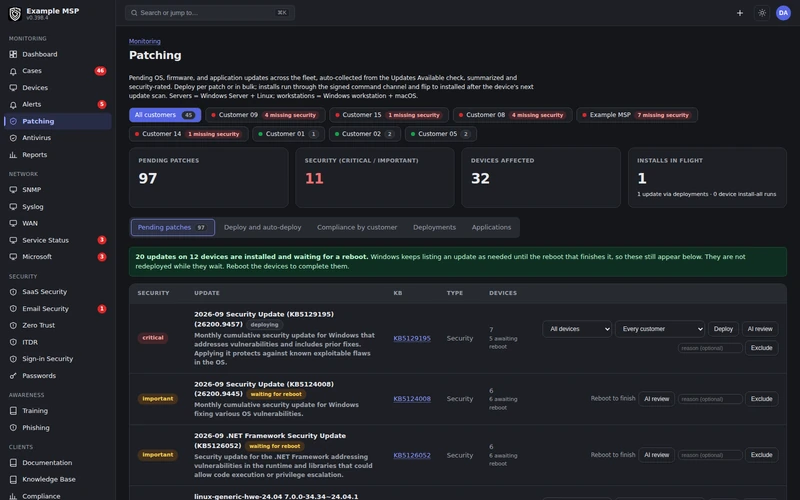This screenshot has width=800, height=500.
Task: Exclude the KB5124008 update
Action: pyautogui.click(x=761, y=399)
